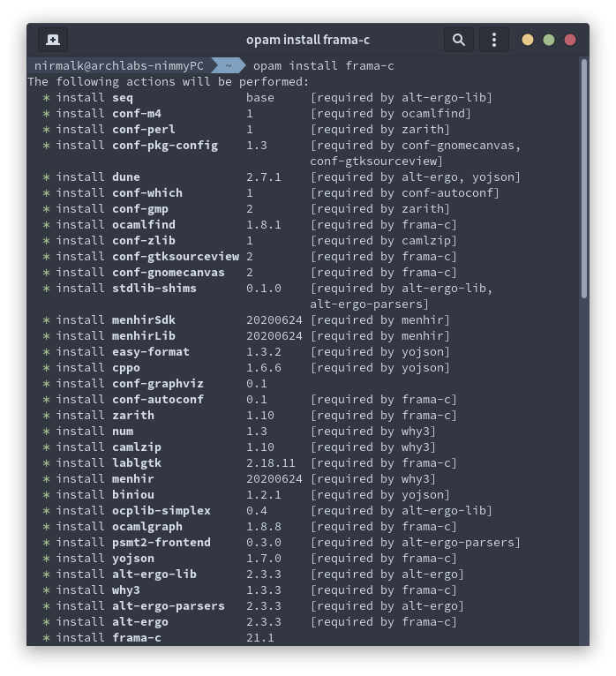Click the standalone 'alt-ergo-parsers]' continuation line
This screenshot has height=676, width=616.
pos(370,304)
